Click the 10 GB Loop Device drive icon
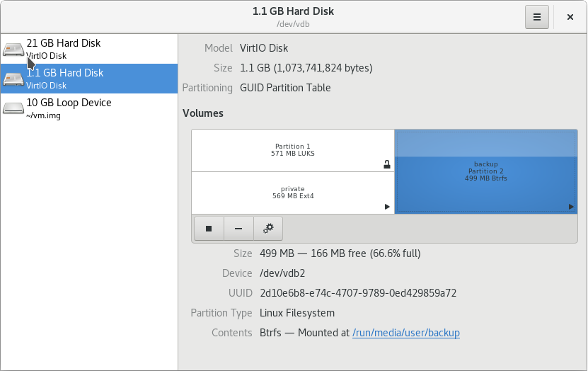Screen dimensions: 588x371 [13, 108]
